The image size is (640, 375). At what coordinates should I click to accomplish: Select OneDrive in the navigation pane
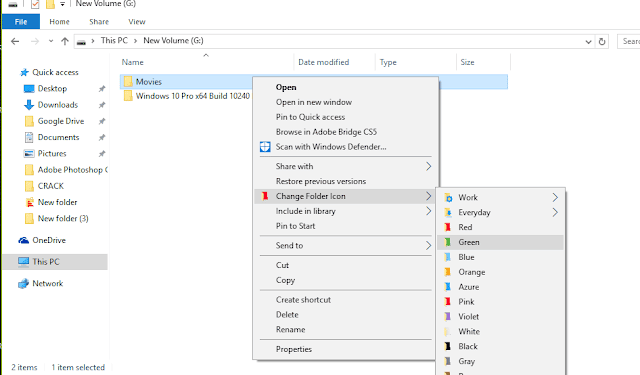(x=49, y=240)
